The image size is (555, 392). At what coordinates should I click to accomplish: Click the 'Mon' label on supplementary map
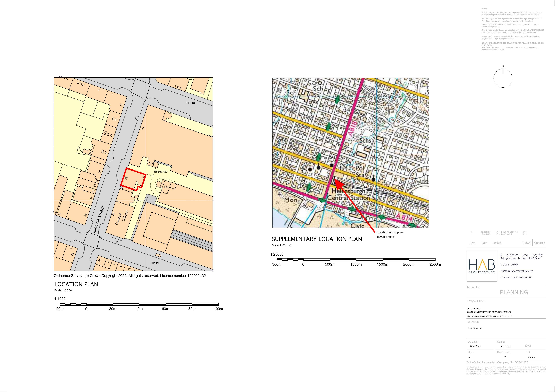(291, 200)
